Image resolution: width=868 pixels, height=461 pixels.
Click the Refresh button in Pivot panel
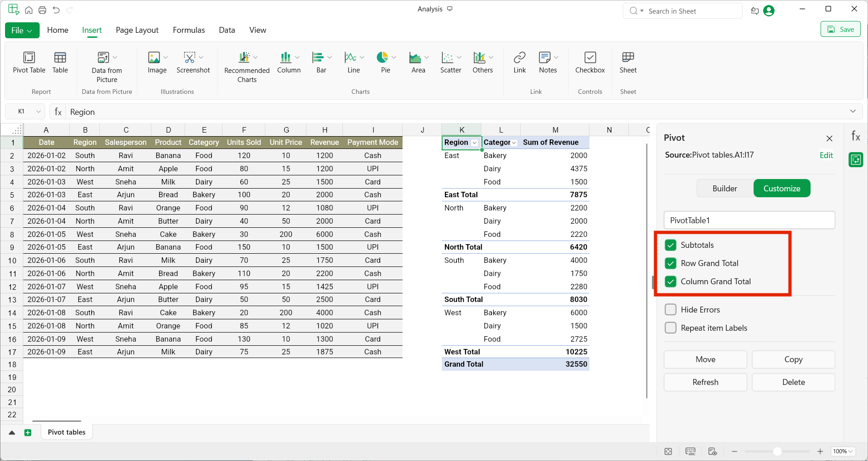point(705,382)
